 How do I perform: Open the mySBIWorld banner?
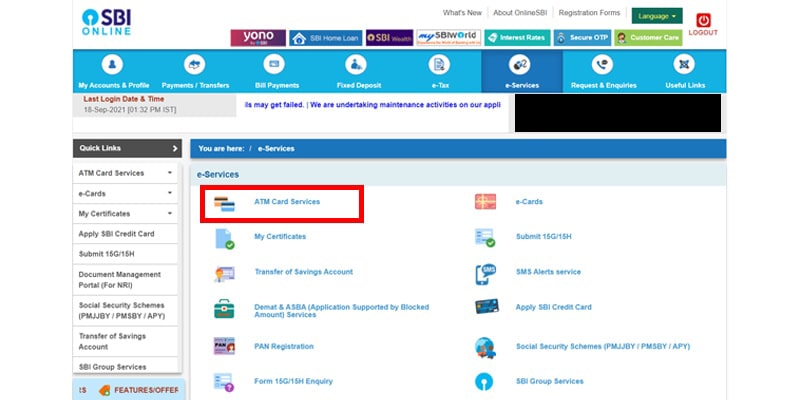pos(448,38)
